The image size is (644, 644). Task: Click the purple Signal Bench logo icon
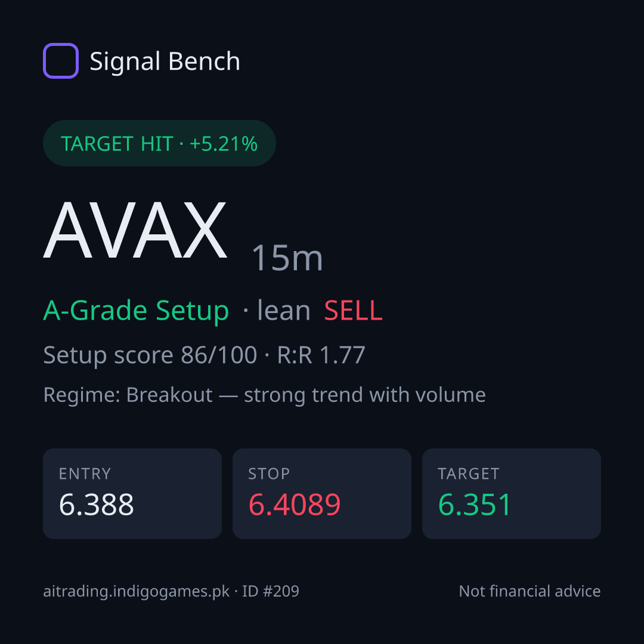point(61,61)
